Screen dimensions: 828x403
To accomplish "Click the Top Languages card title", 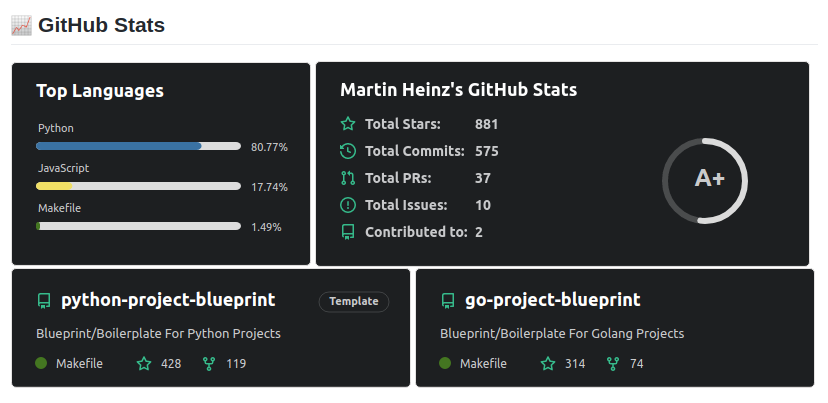I will 100,91.
